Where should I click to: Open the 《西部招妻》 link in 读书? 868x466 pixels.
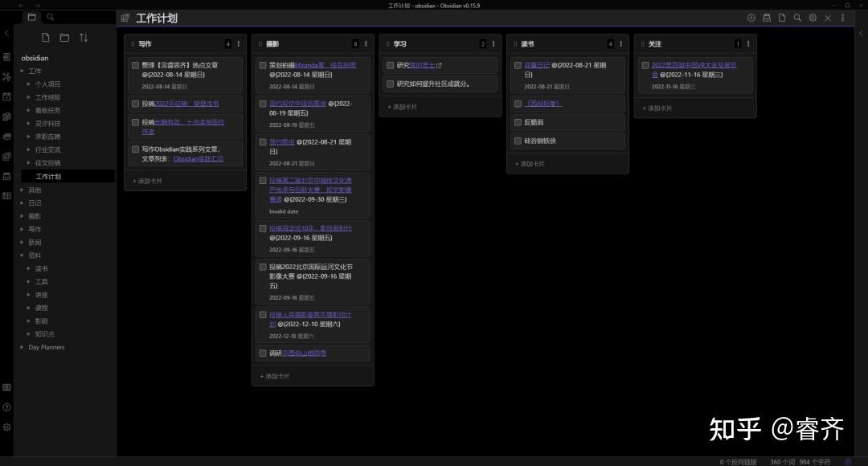click(x=542, y=104)
